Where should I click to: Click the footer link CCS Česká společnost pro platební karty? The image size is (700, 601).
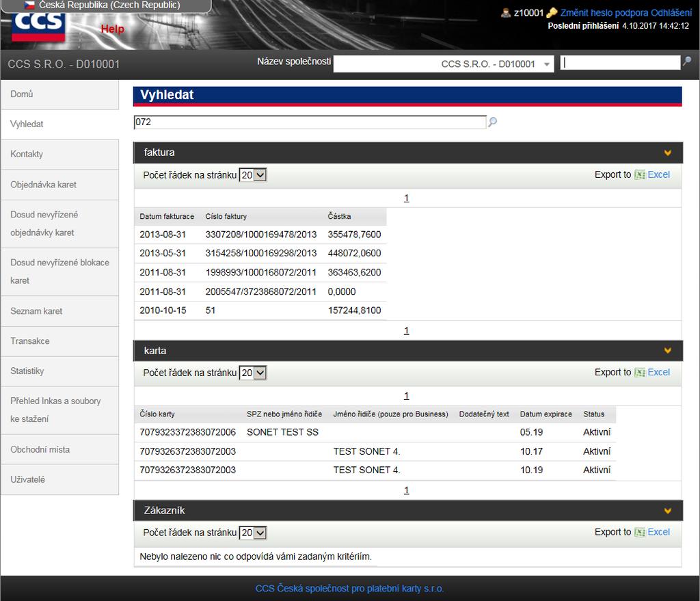[349, 589]
